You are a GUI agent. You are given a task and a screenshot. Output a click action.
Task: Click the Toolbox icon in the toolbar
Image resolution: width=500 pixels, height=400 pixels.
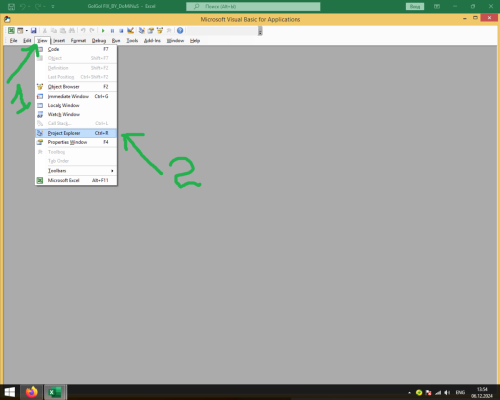[169, 31]
